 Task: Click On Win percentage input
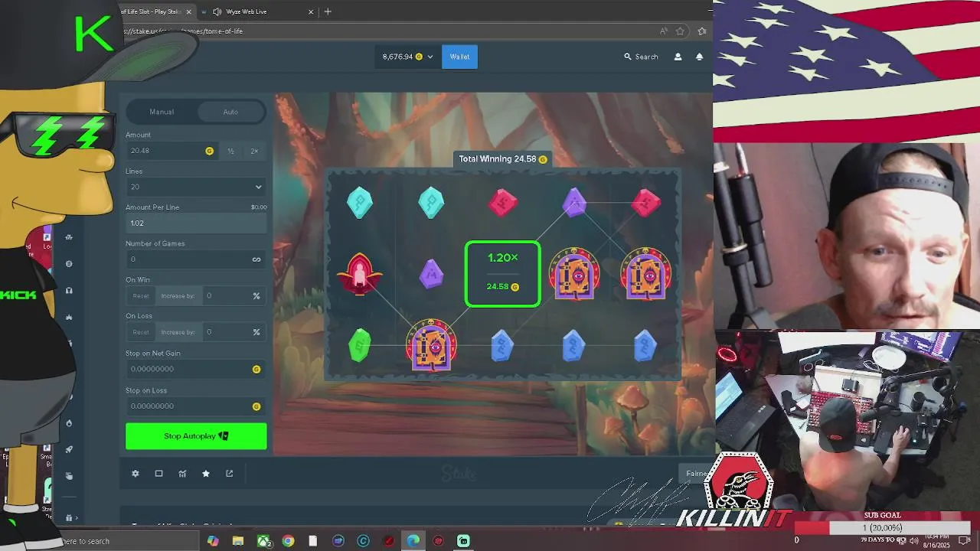coord(234,296)
